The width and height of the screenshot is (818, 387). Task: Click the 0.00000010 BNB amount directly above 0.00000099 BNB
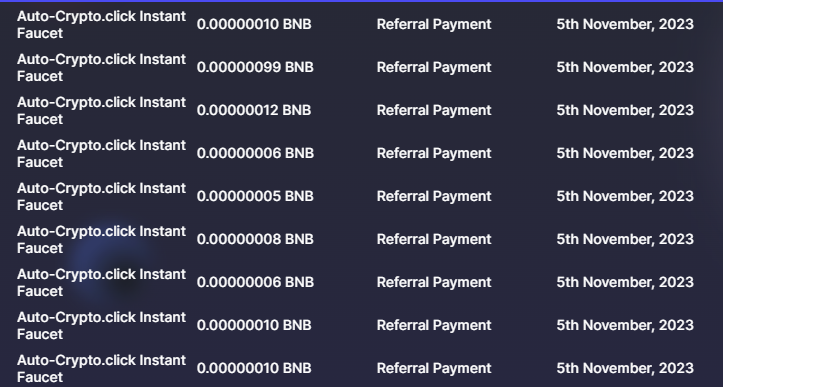[254, 25]
